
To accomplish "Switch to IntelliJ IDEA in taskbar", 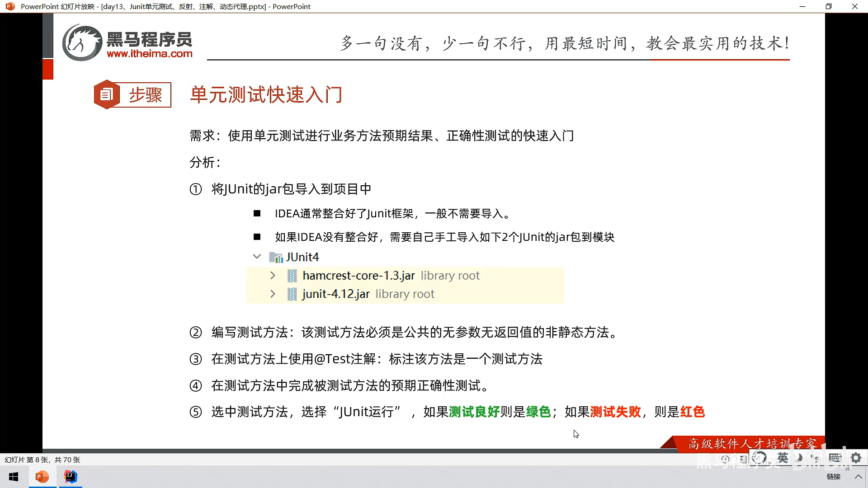I will [71, 477].
